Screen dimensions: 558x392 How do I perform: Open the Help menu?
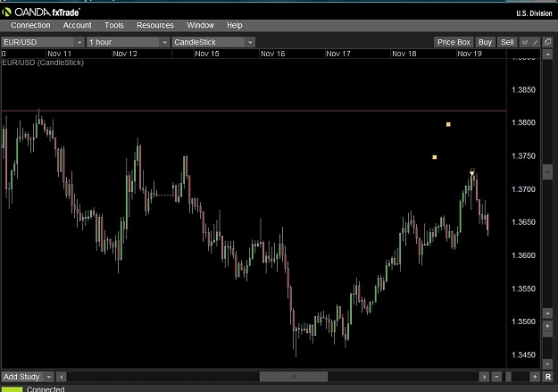(235, 25)
